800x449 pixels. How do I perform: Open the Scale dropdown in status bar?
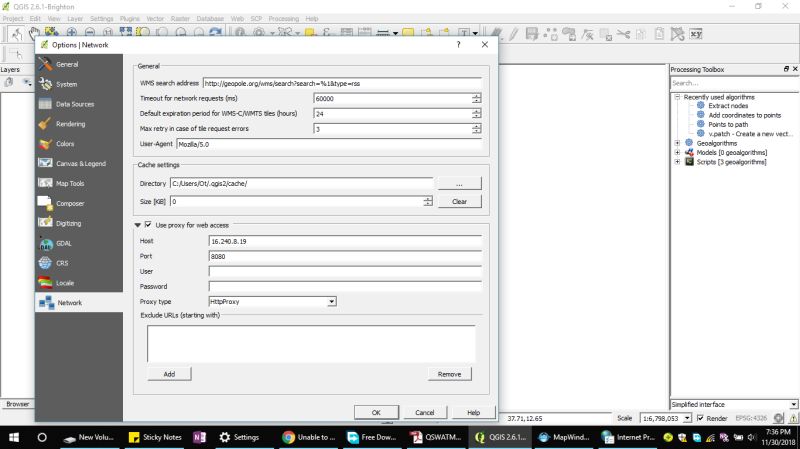pyautogui.click(x=687, y=418)
